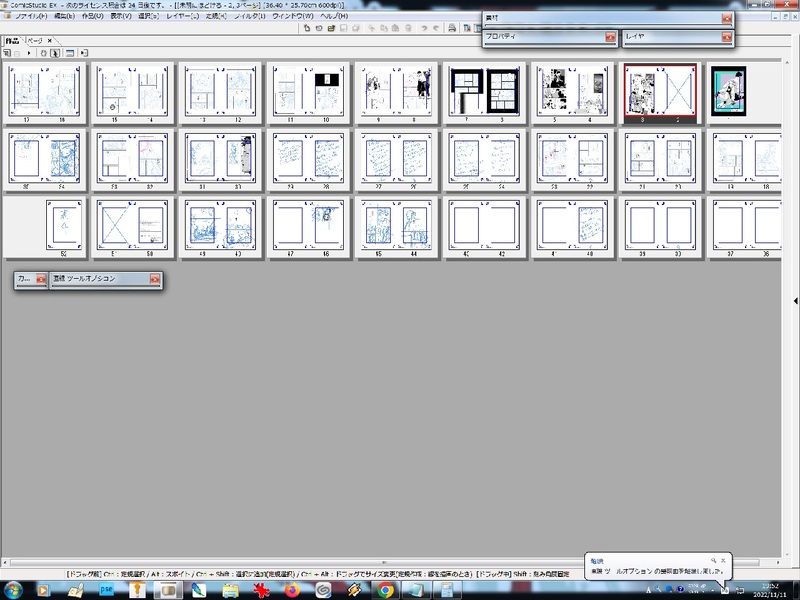This screenshot has height=600, width=800.
Task: Select the page spread 45-44 thumbnail
Action: coord(396,228)
